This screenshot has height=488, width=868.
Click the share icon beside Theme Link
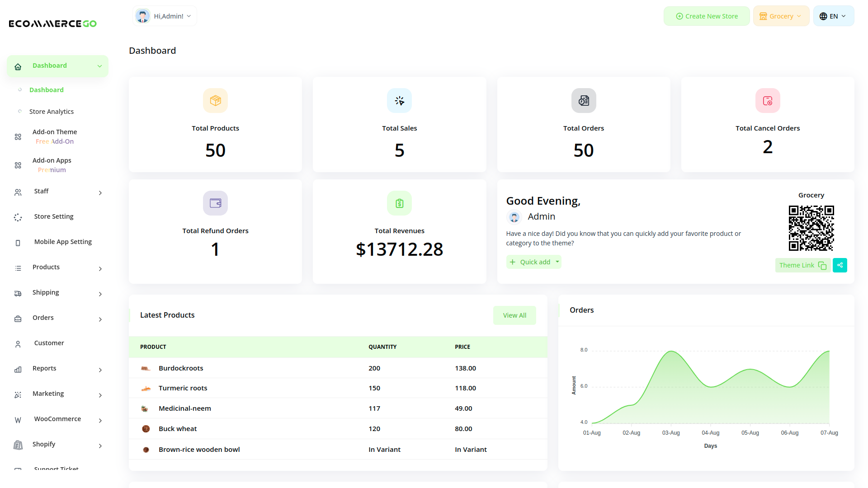point(840,265)
